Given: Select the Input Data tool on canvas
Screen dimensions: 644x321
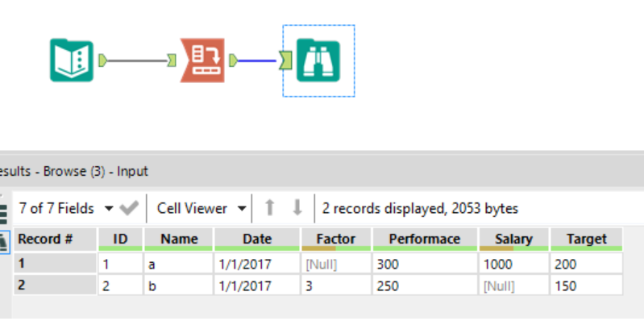Looking at the screenshot, I should tap(72, 60).
